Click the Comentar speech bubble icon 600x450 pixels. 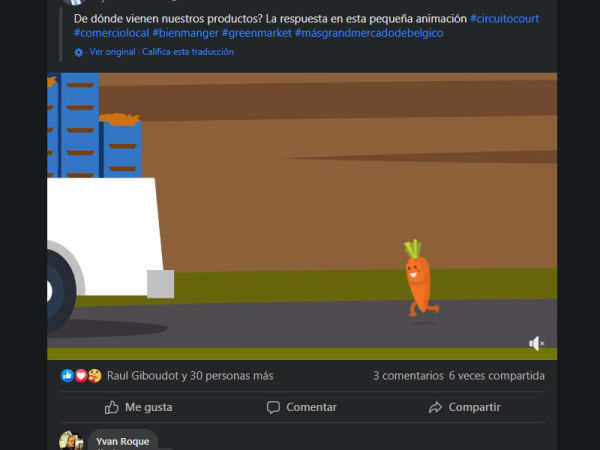[273, 407]
